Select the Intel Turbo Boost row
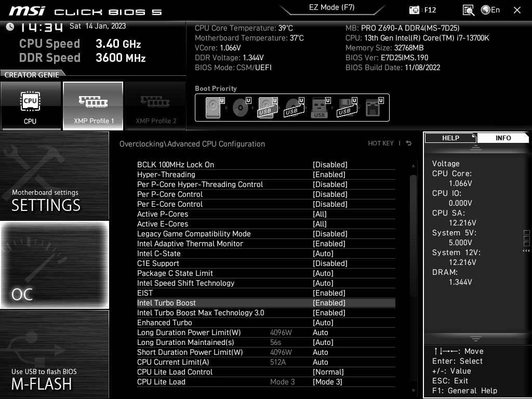Image resolution: width=532 pixels, height=399 pixels. click(266, 303)
